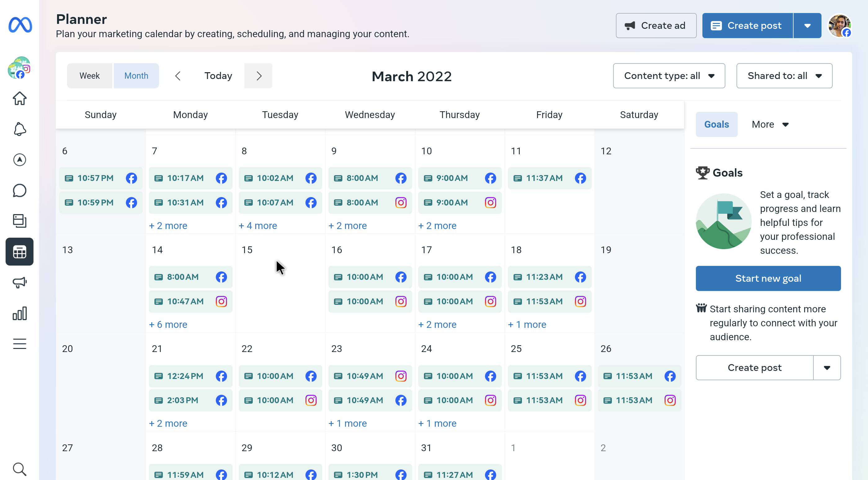Click the search magnifier icon
The image size is (868, 480).
(x=20, y=469)
